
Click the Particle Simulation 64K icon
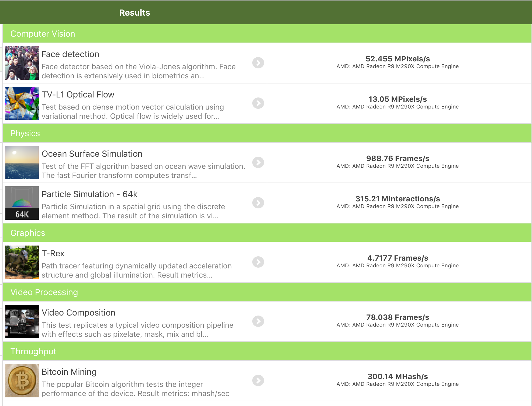point(22,203)
